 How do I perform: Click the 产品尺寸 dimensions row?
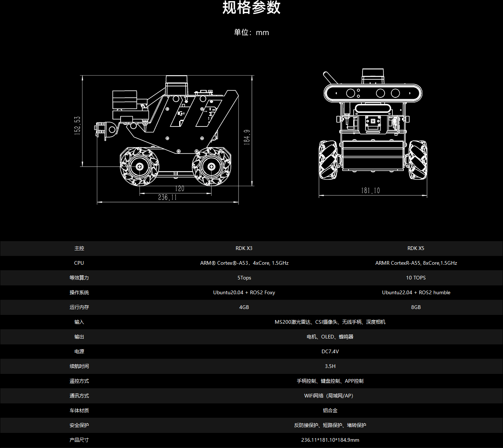[x=79, y=440]
